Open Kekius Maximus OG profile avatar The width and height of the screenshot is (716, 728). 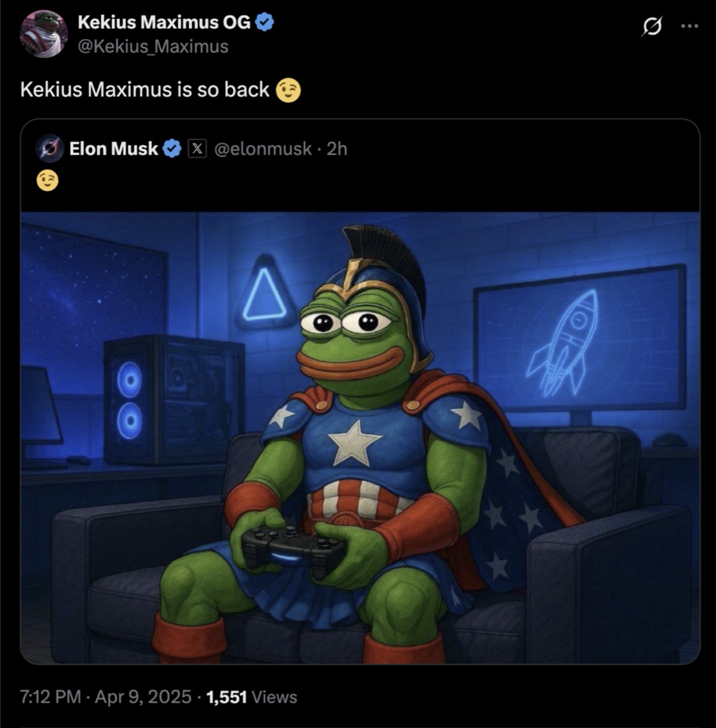click(x=44, y=34)
